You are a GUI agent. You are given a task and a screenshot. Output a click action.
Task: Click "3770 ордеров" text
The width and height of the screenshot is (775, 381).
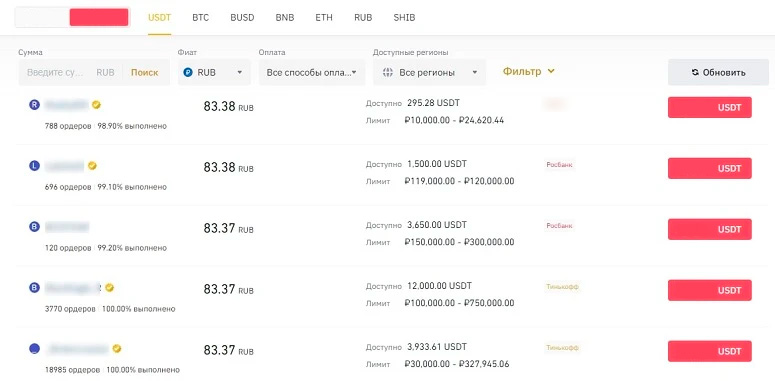point(70,309)
